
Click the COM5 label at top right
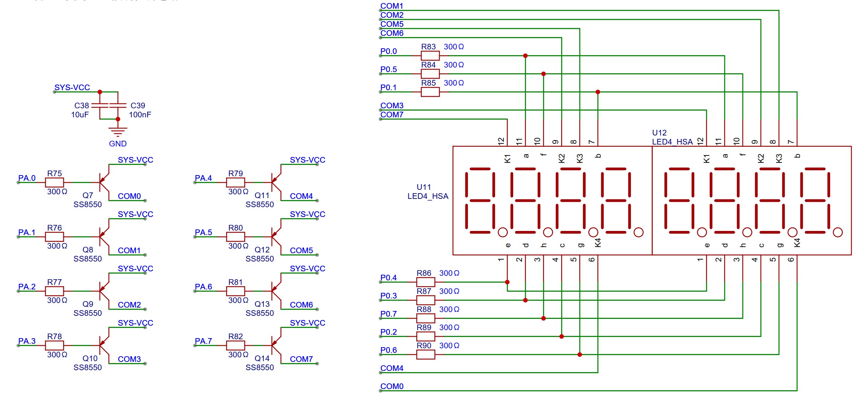coord(392,24)
